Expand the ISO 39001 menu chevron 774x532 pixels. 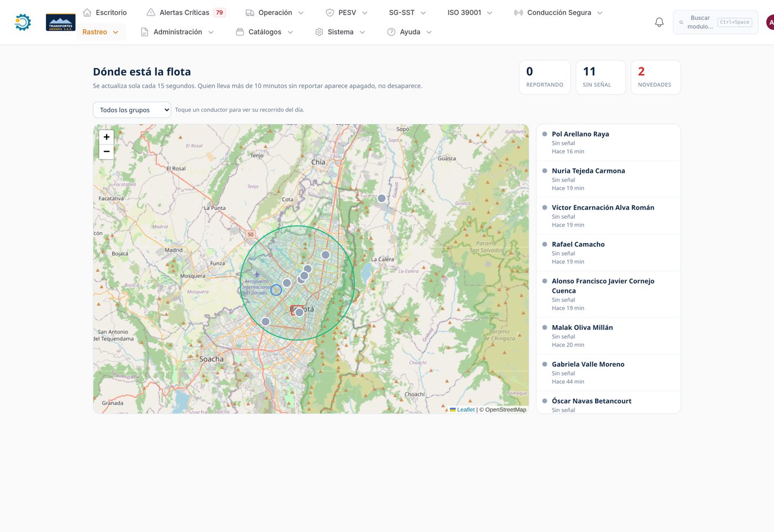click(490, 13)
